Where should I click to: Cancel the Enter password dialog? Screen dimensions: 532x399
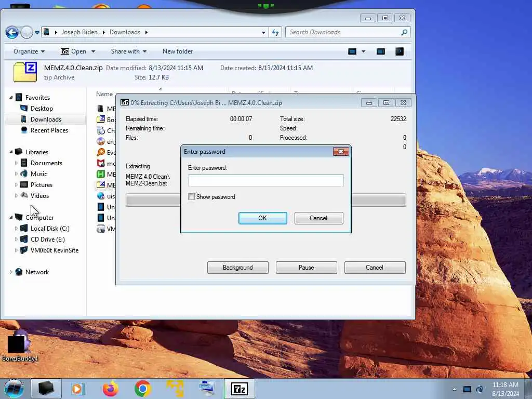coord(318,218)
